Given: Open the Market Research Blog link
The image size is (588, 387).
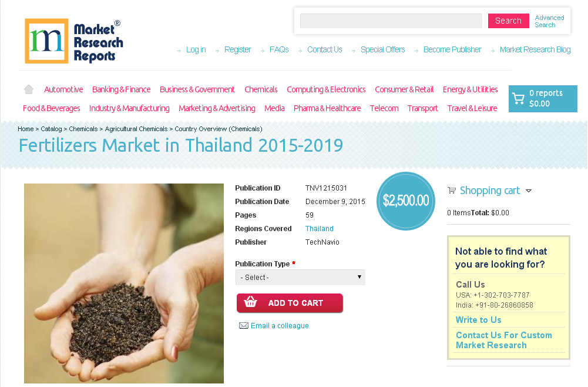Looking at the screenshot, I should click(535, 50).
